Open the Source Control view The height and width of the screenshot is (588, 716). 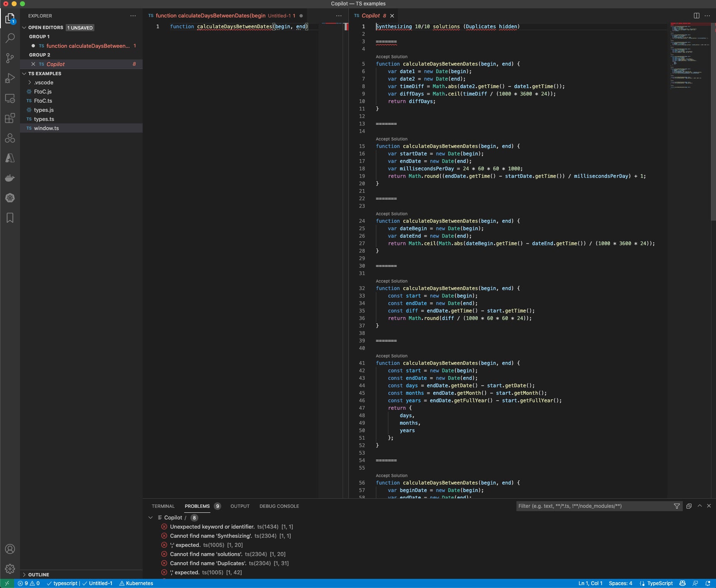coord(10,58)
